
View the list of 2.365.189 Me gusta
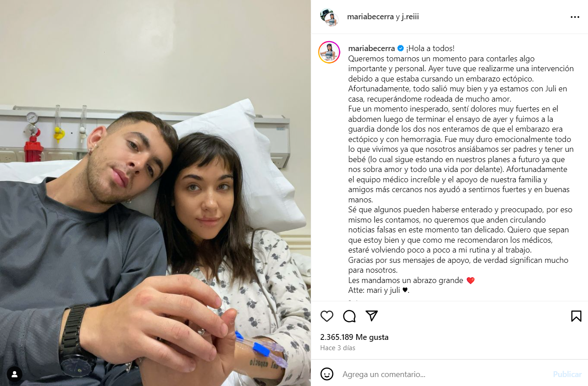click(354, 337)
